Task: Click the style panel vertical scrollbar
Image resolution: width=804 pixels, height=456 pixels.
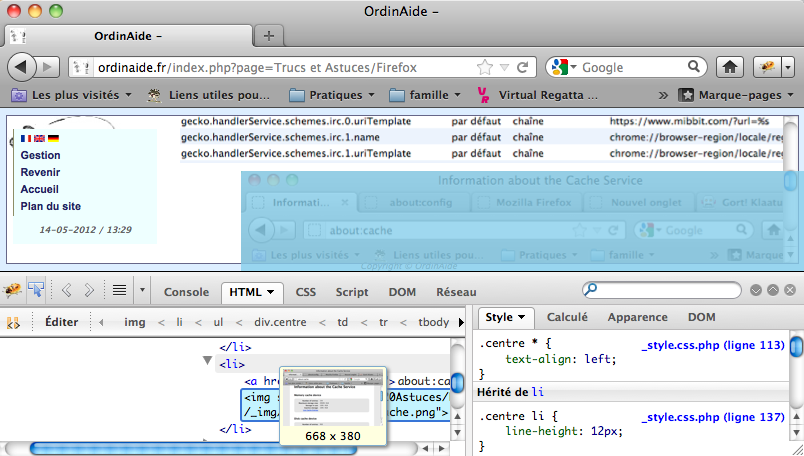Action: click(x=796, y=346)
